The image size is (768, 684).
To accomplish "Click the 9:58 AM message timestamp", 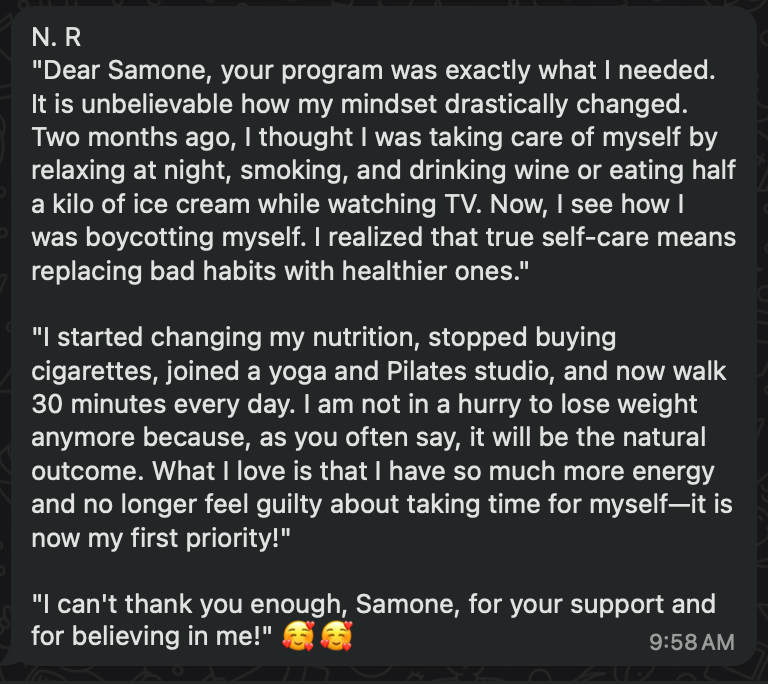I will click(x=692, y=642).
